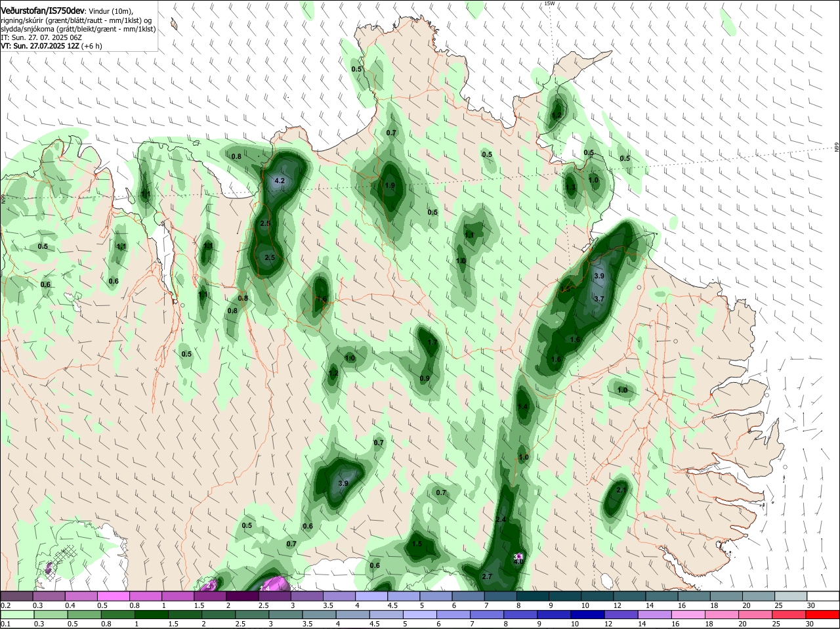Click the 2.1 precipitation value
The width and height of the screenshot is (840, 629).
click(x=622, y=490)
